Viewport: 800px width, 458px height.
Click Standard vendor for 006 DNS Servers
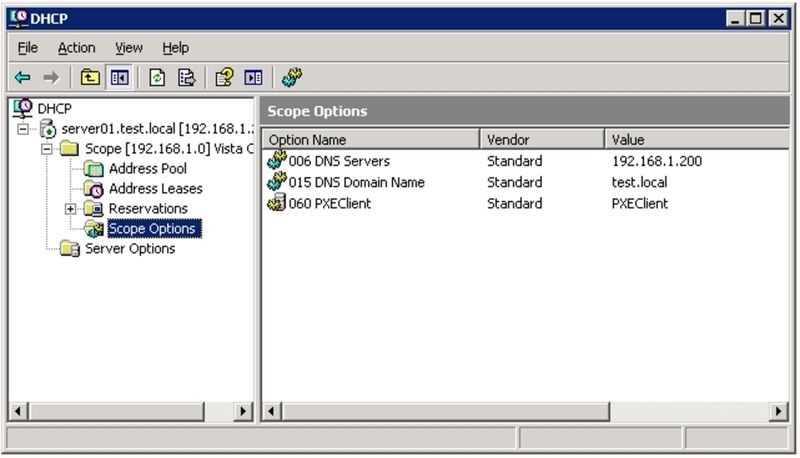pos(514,161)
